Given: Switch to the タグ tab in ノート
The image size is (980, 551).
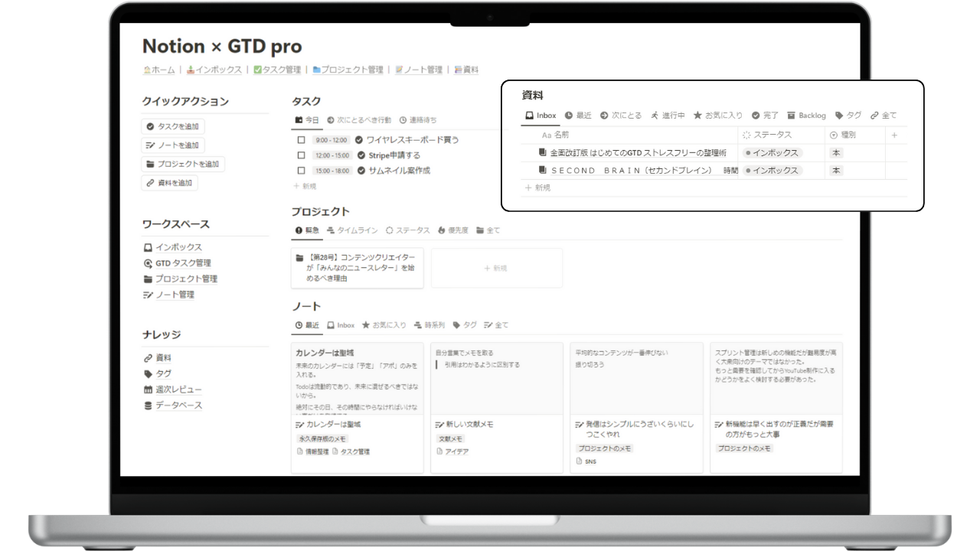Looking at the screenshot, I should pyautogui.click(x=465, y=325).
